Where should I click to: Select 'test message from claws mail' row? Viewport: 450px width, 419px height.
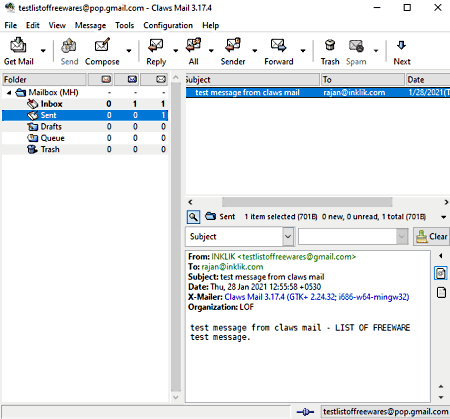[318, 93]
